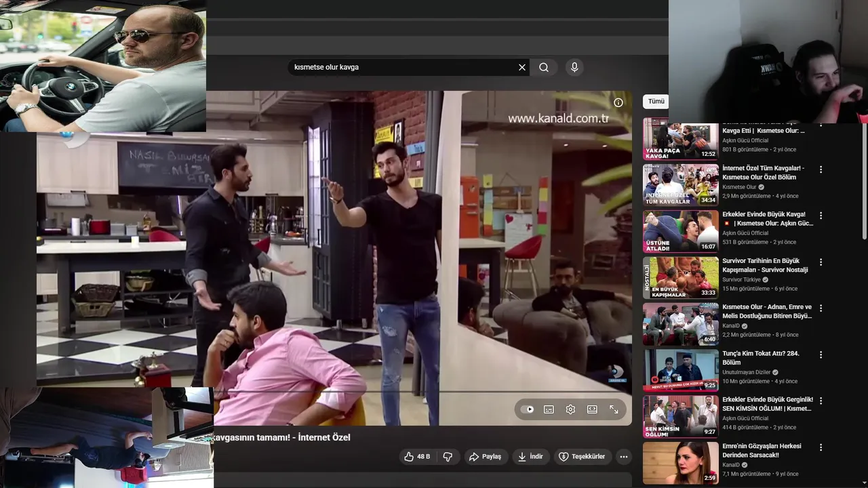Toggle subtitles in the video player
The image size is (868, 488).
coord(549,409)
